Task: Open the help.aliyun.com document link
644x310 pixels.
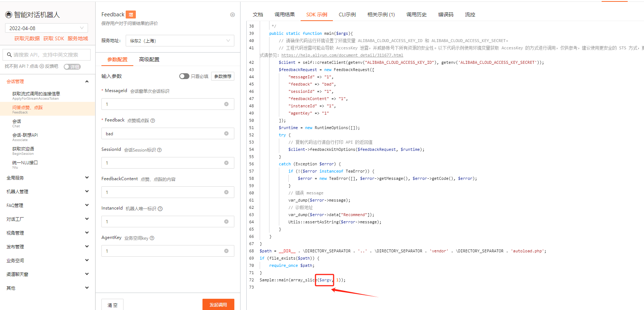Action: pyautogui.click(x=342, y=55)
